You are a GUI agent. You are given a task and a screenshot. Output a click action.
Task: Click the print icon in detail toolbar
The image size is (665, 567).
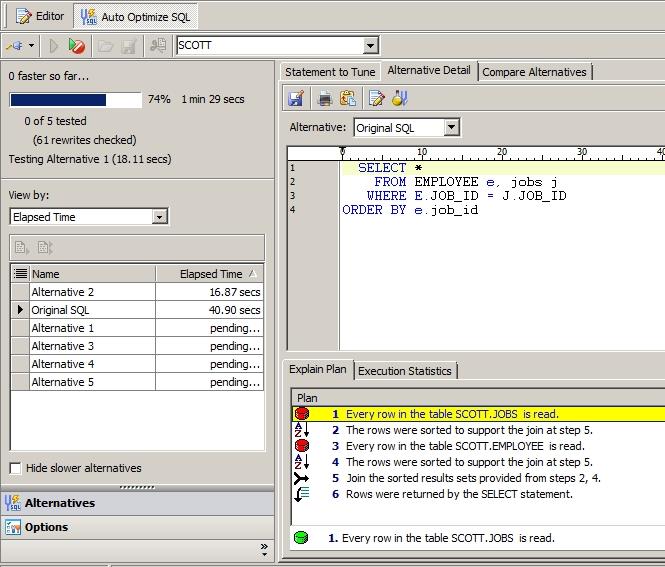324,98
